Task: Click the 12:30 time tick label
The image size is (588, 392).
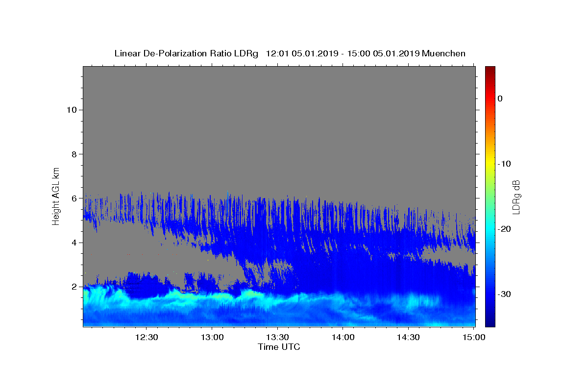Action: (147, 337)
